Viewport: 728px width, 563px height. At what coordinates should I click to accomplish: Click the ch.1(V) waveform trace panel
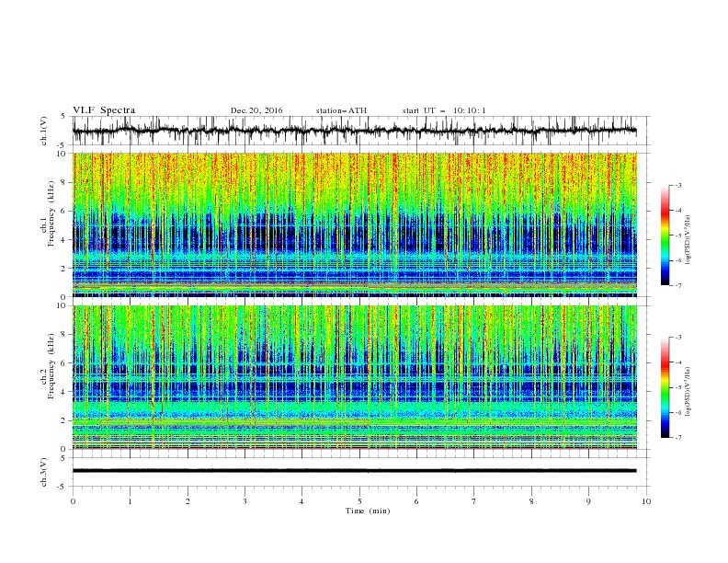(x=361, y=131)
